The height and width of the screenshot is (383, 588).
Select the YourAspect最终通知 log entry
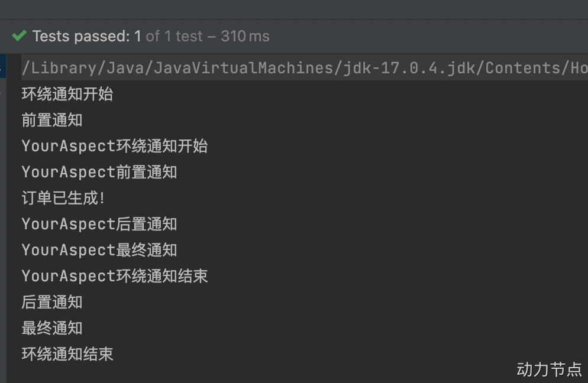point(99,250)
